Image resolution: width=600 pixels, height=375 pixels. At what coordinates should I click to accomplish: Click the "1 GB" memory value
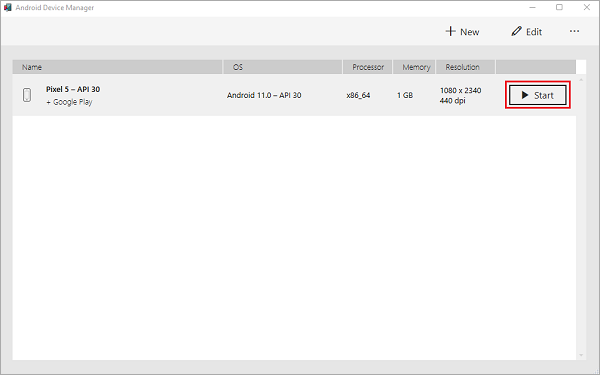click(405, 95)
